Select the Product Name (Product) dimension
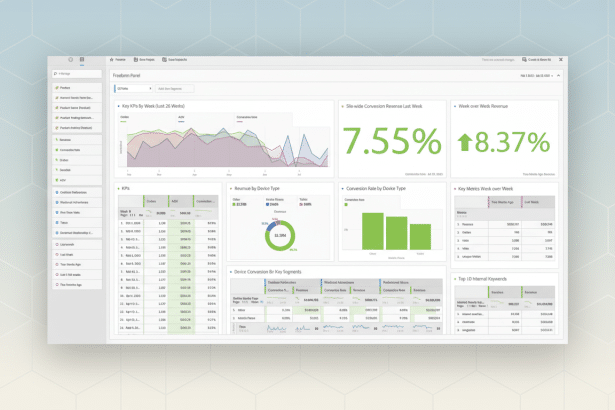Viewport: 615px width, 410px height. pos(77,108)
